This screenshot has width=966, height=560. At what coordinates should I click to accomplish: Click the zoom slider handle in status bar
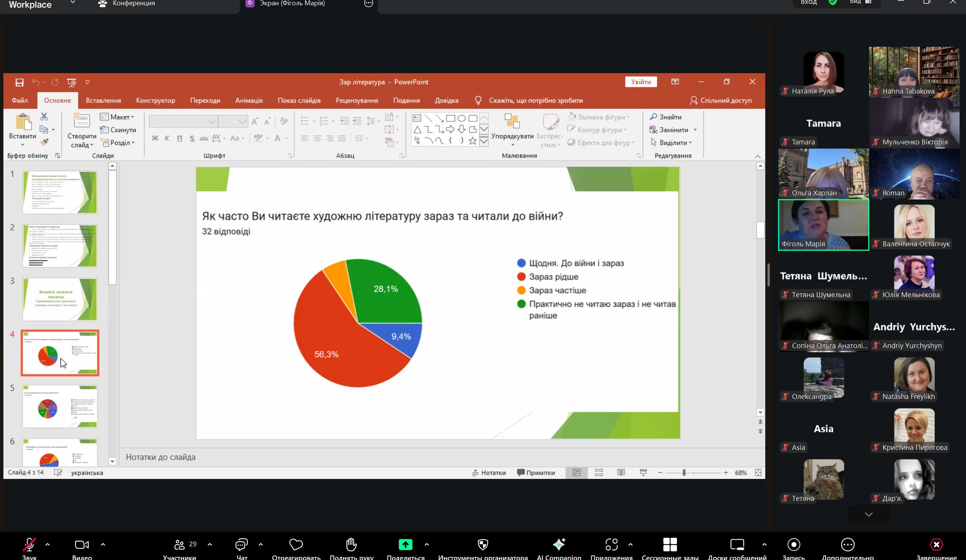tap(684, 473)
